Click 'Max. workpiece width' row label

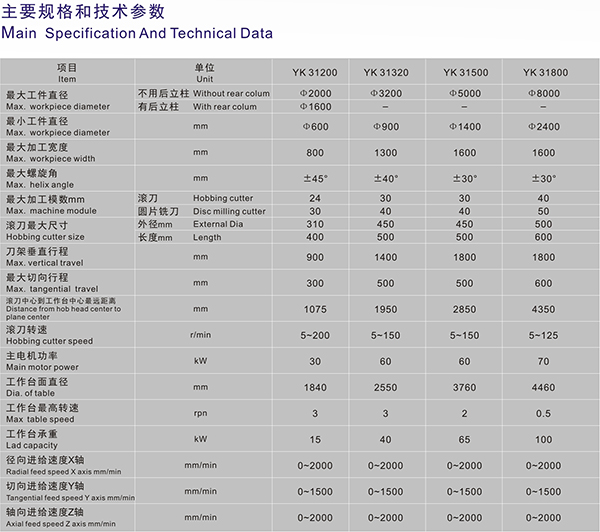click(x=51, y=158)
